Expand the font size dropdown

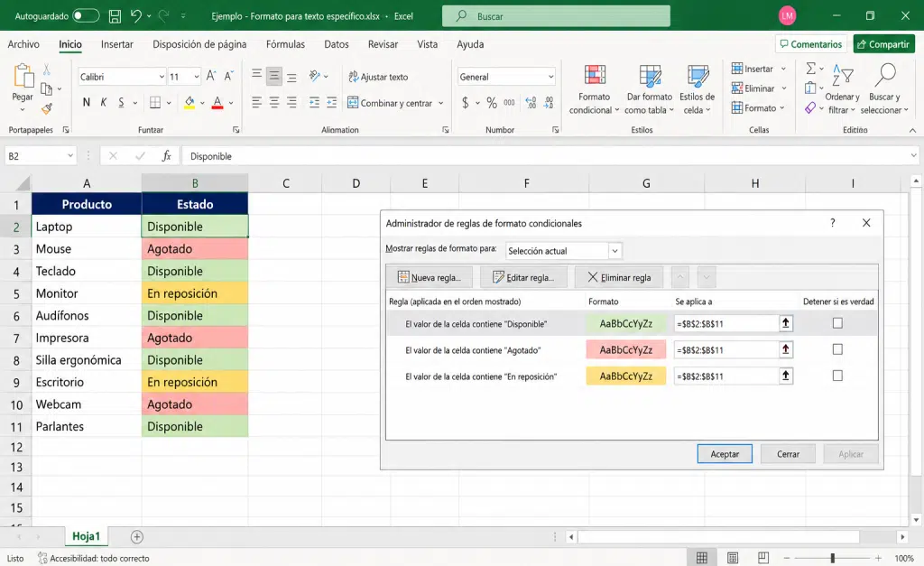click(196, 77)
